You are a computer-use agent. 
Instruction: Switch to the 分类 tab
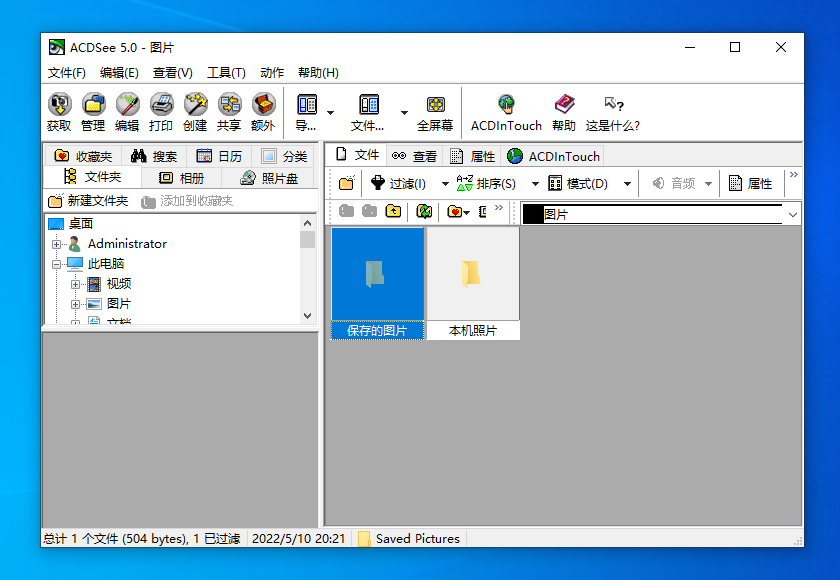coord(284,156)
